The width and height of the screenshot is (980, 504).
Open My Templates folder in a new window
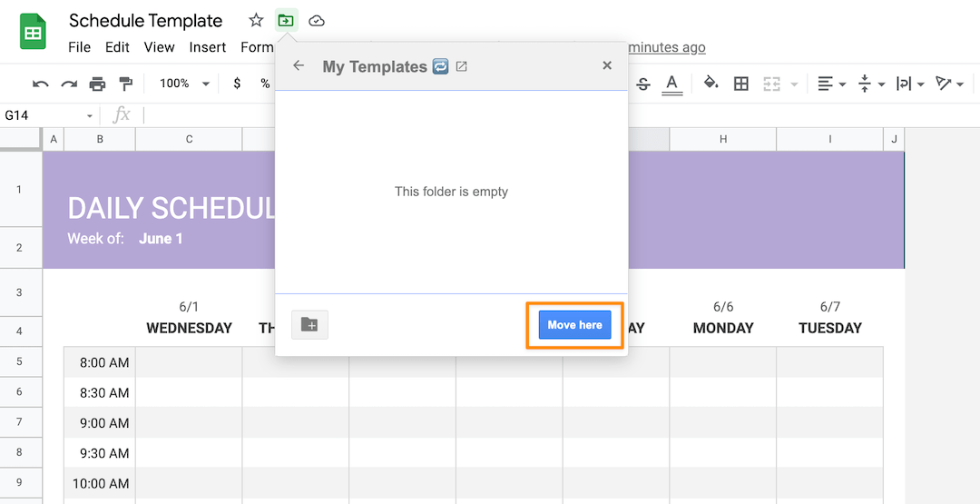click(x=461, y=66)
